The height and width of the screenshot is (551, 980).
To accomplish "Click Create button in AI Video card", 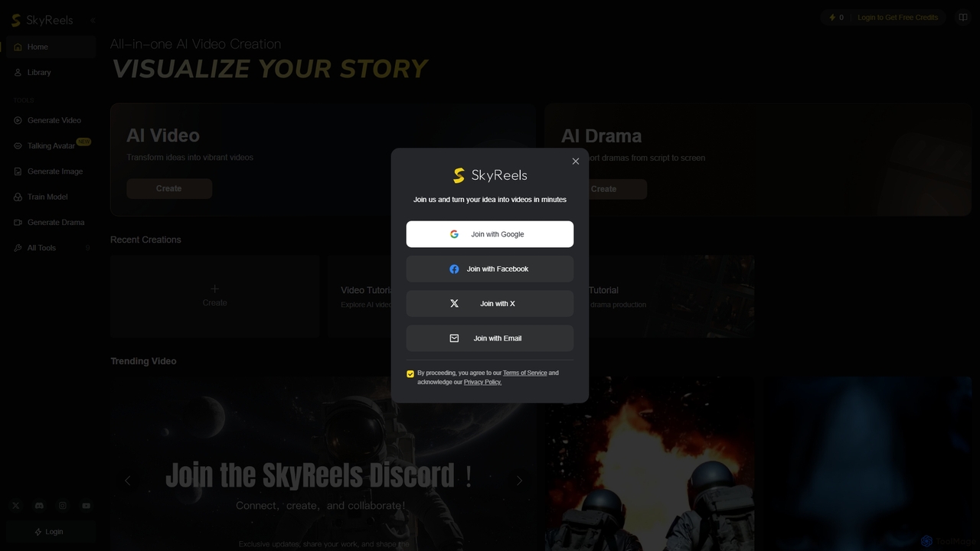I will point(169,189).
